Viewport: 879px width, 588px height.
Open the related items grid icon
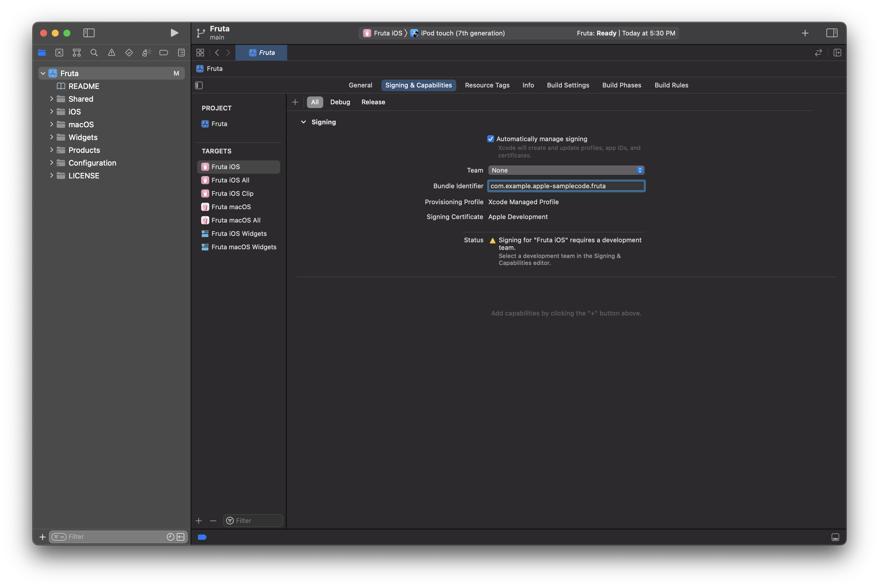point(200,53)
